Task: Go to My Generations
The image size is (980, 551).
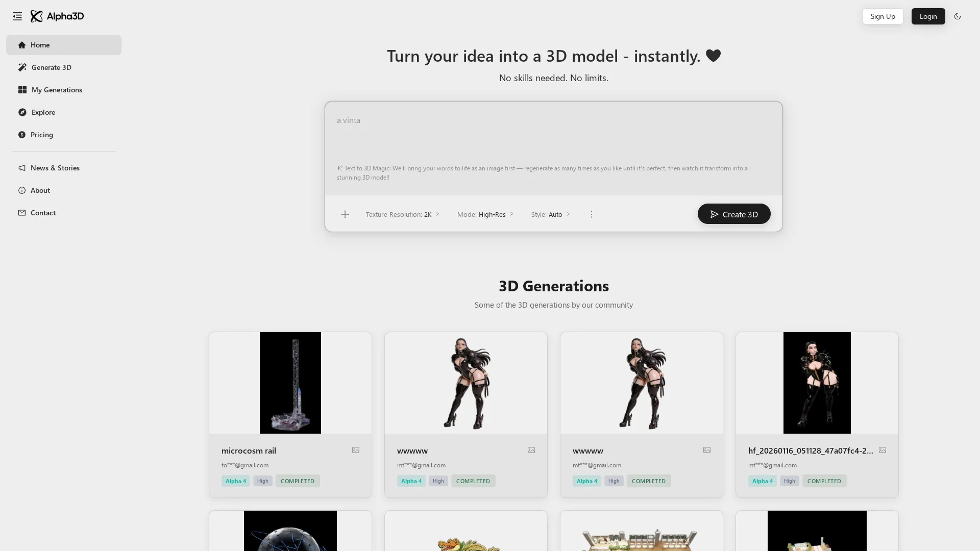Action: pos(64,90)
